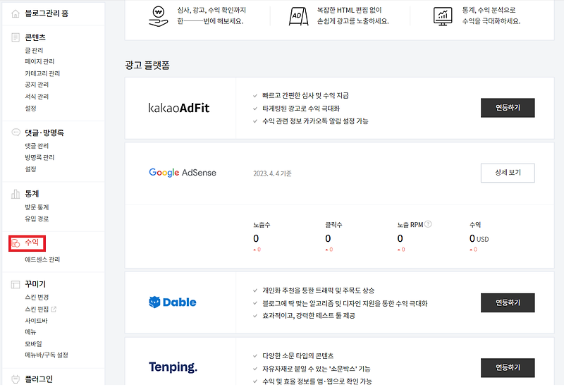Go to 블로그관리 홈
Image resolution: width=564 pixels, height=392 pixels.
47,13
